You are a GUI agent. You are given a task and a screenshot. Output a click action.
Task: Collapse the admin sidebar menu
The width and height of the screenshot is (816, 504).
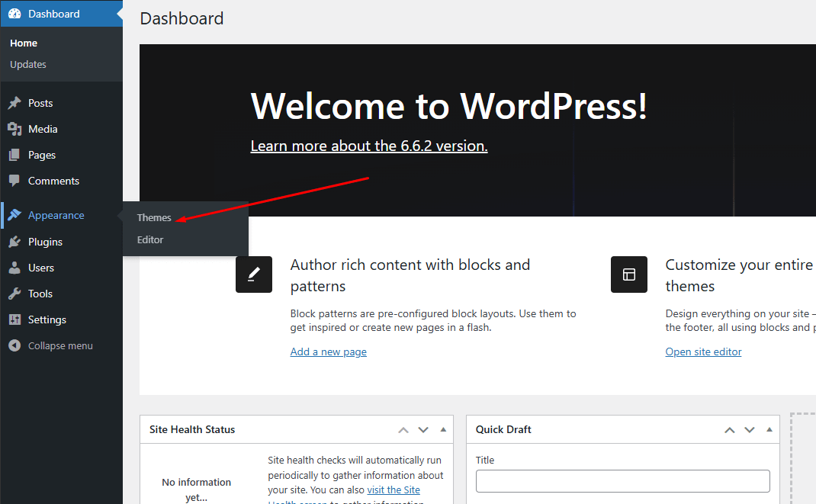click(x=51, y=345)
